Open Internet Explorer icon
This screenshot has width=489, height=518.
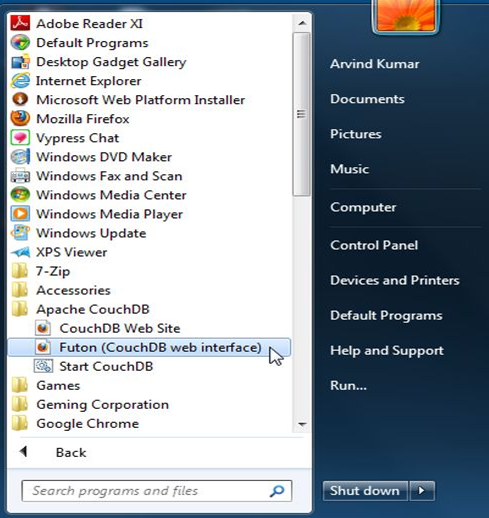20,81
